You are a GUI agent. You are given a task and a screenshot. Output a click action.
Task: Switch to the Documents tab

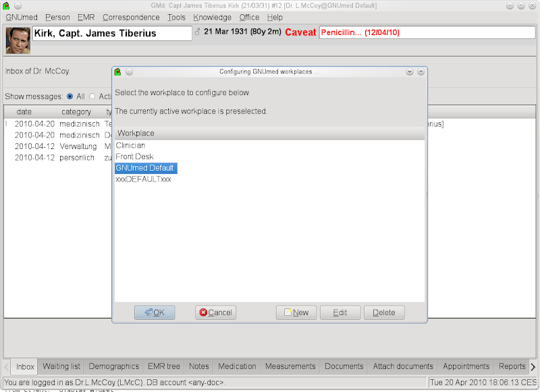[x=344, y=366]
